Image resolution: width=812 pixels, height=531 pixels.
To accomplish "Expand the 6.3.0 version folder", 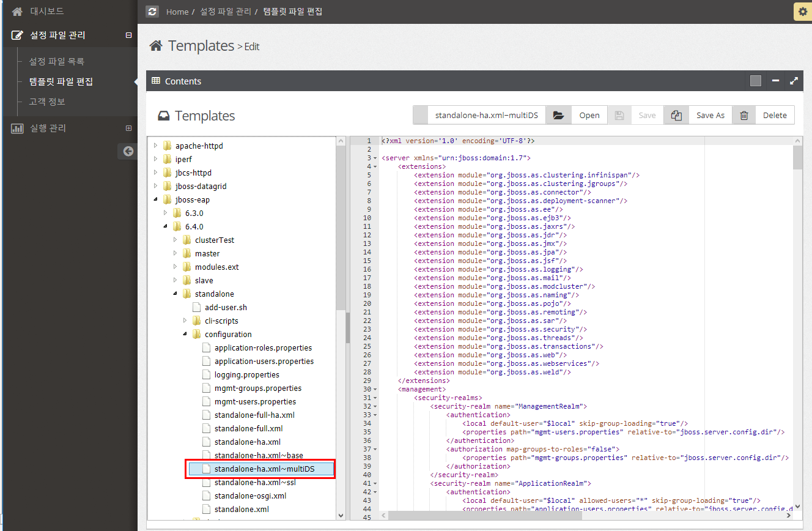I will click(x=165, y=213).
